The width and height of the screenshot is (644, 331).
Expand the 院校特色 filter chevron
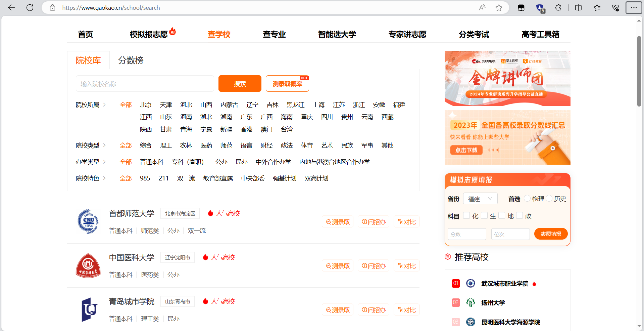[x=104, y=178]
